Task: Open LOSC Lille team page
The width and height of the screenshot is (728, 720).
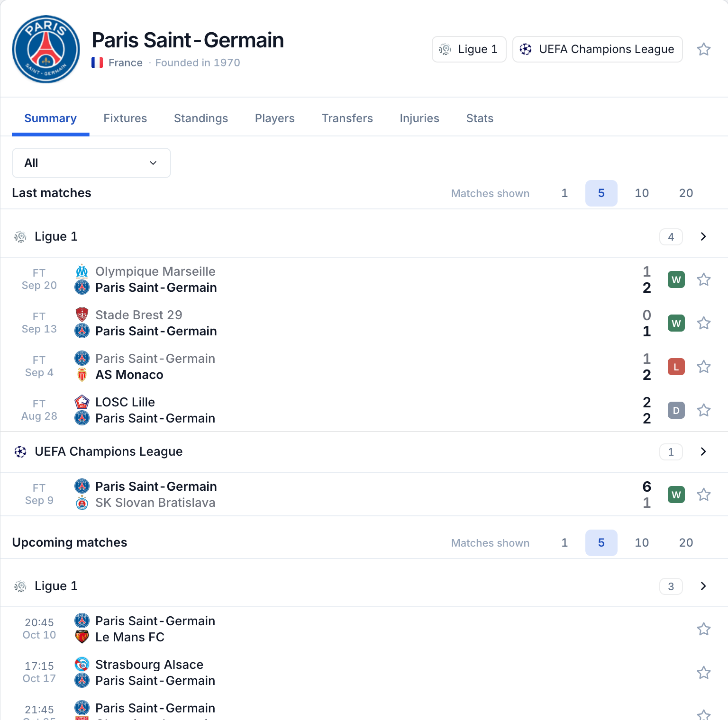Action: point(125,402)
